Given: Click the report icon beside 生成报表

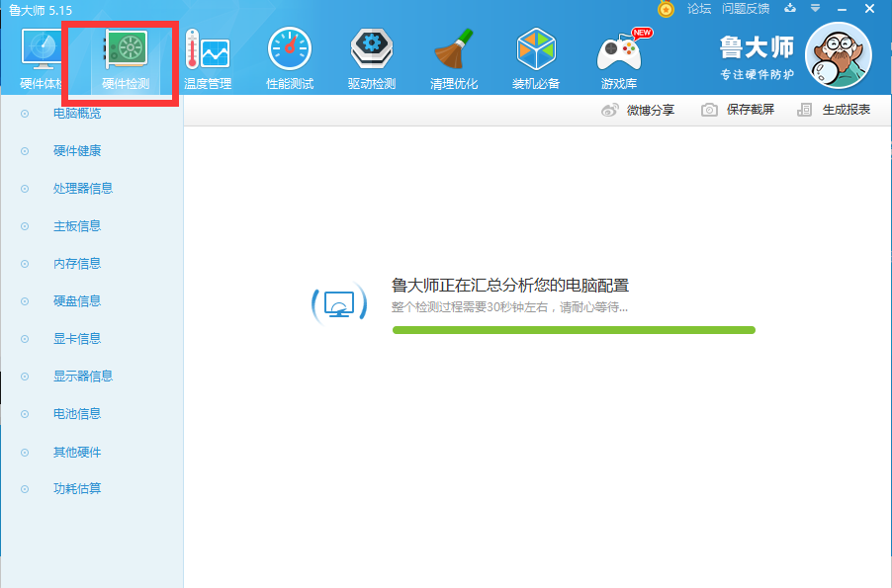Looking at the screenshot, I should [x=804, y=110].
